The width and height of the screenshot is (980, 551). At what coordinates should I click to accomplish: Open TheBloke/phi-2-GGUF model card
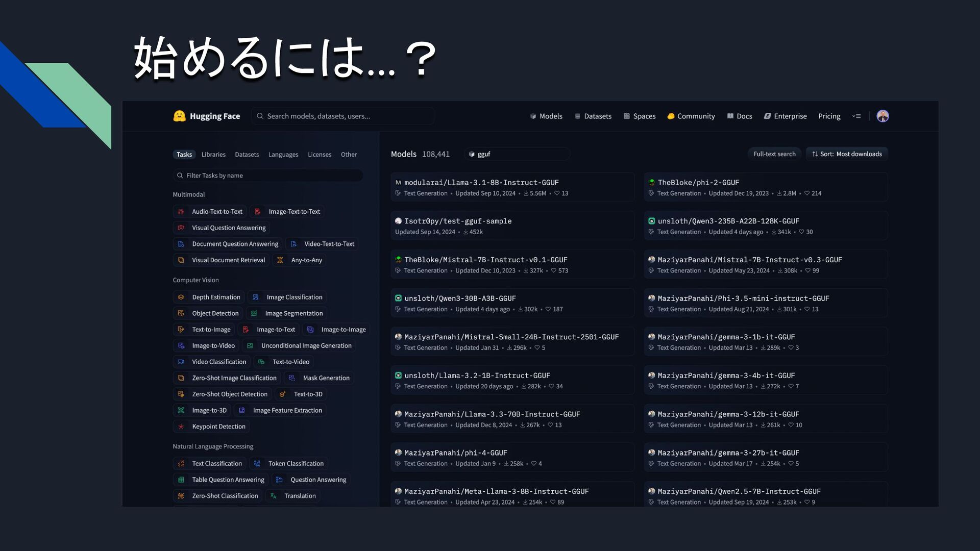pyautogui.click(x=698, y=183)
